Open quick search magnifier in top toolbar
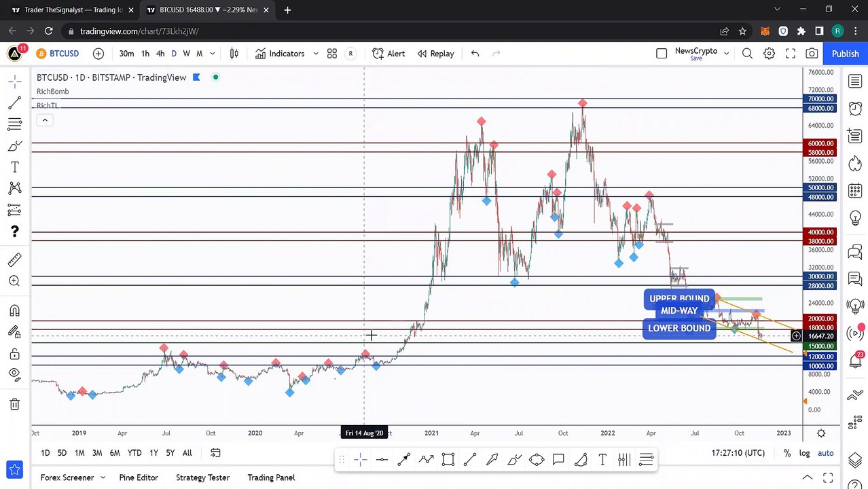The height and width of the screenshot is (489, 868). (x=747, y=54)
